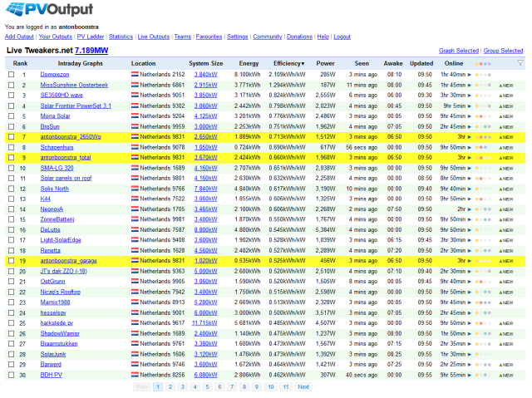Click the play arrow in DeLutte row
The width and height of the screenshot is (532, 398).
pyautogui.click(x=470, y=230)
